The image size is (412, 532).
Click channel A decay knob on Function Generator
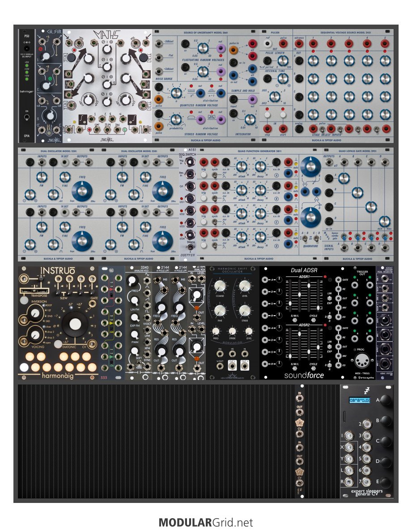(260, 166)
